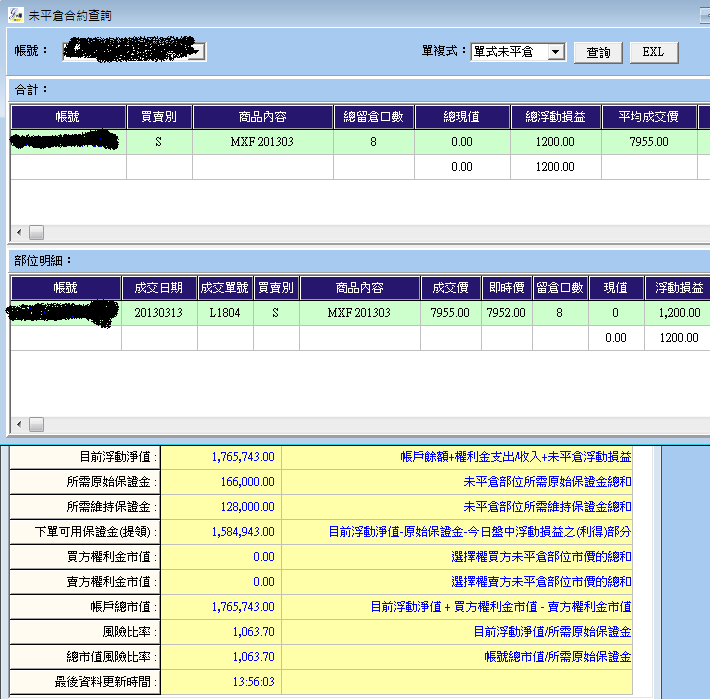Click 商品內容 column header in 部位明細
The width and height of the screenshot is (710, 699).
pyautogui.click(x=360, y=288)
